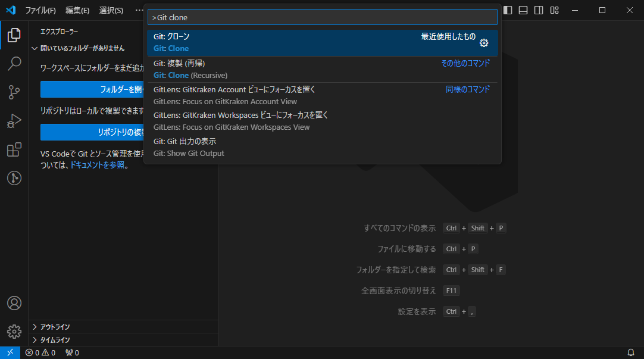Open notifications bell in status bar
This screenshot has width=644, height=359.
631,352
